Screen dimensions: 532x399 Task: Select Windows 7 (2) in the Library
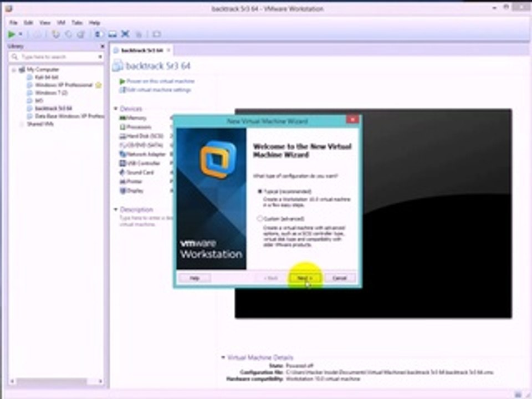coord(51,93)
